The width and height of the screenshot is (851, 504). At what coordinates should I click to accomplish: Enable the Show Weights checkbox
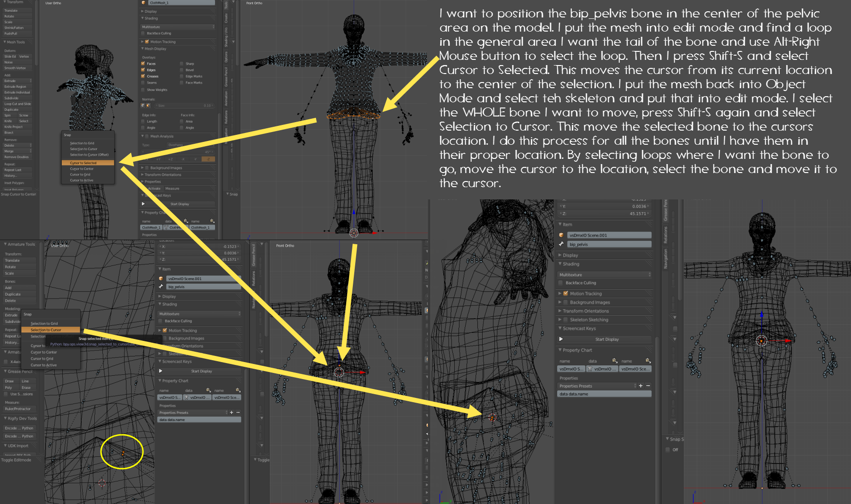143,90
